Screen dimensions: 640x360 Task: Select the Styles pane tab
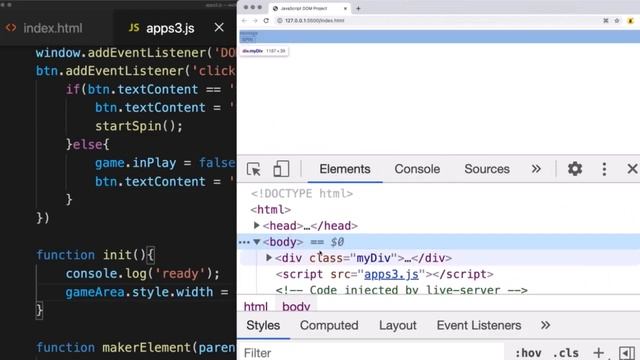coord(263,325)
